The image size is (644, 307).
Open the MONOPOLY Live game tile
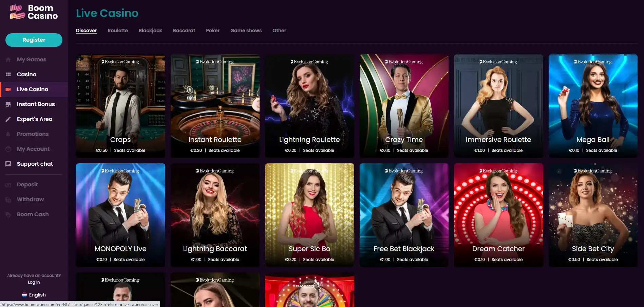[x=120, y=215]
